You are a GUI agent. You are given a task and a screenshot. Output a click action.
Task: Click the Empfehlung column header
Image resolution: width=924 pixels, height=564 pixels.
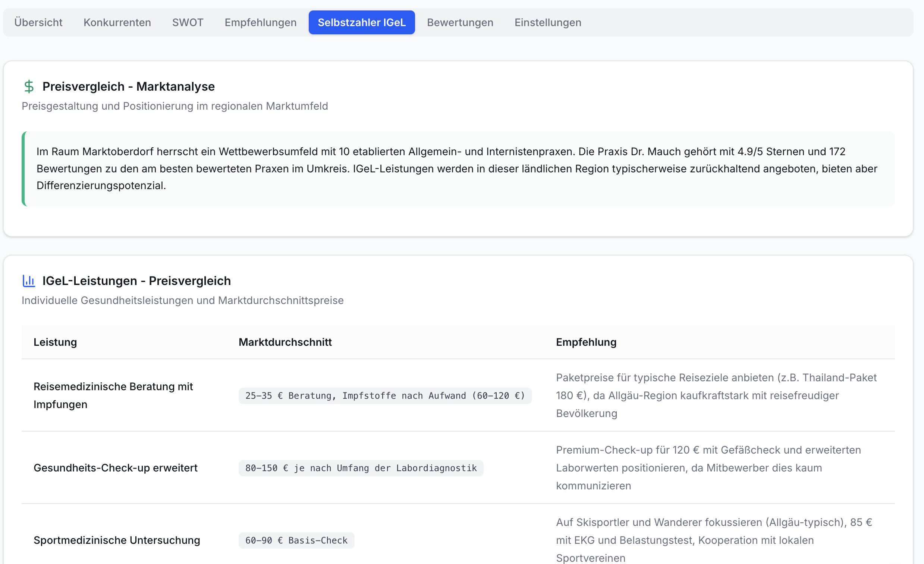(586, 342)
